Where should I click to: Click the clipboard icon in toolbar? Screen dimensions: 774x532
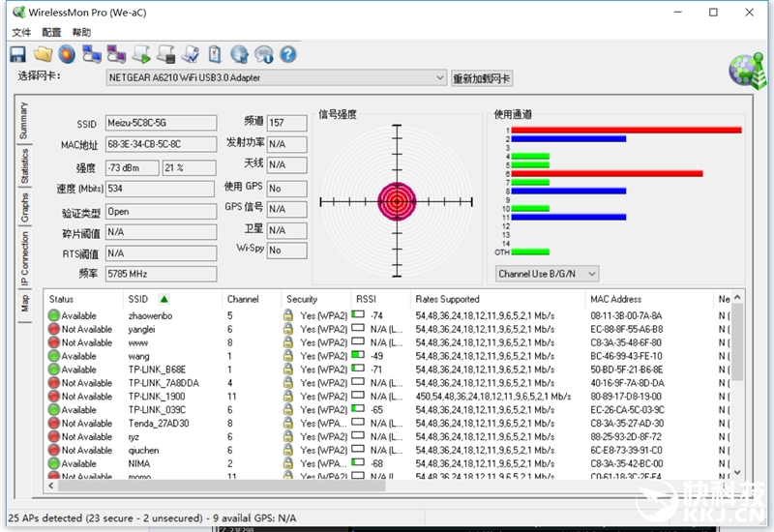pyautogui.click(x=215, y=54)
